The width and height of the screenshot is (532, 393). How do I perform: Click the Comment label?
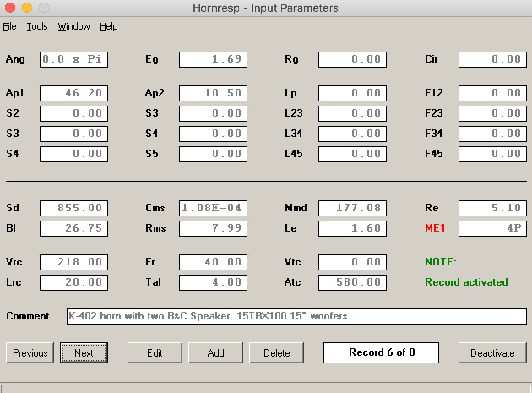click(28, 316)
